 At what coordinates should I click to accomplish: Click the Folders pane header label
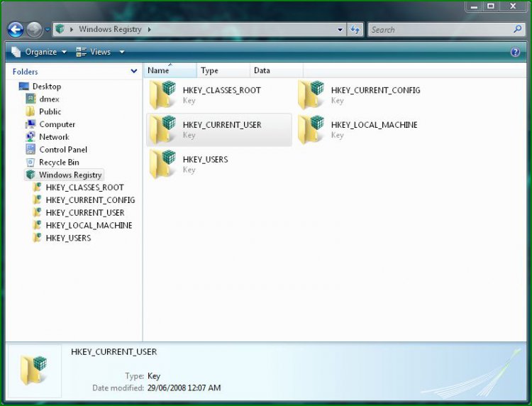tap(25, 72)
